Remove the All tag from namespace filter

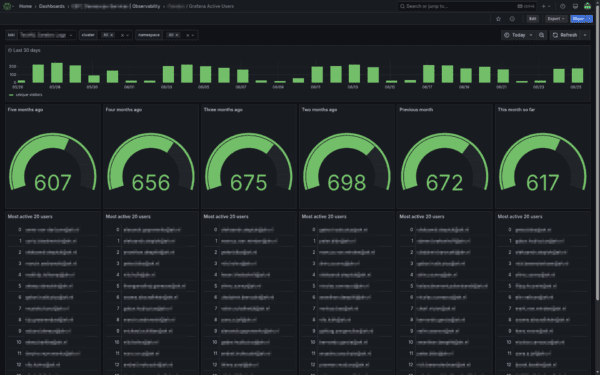177,35
